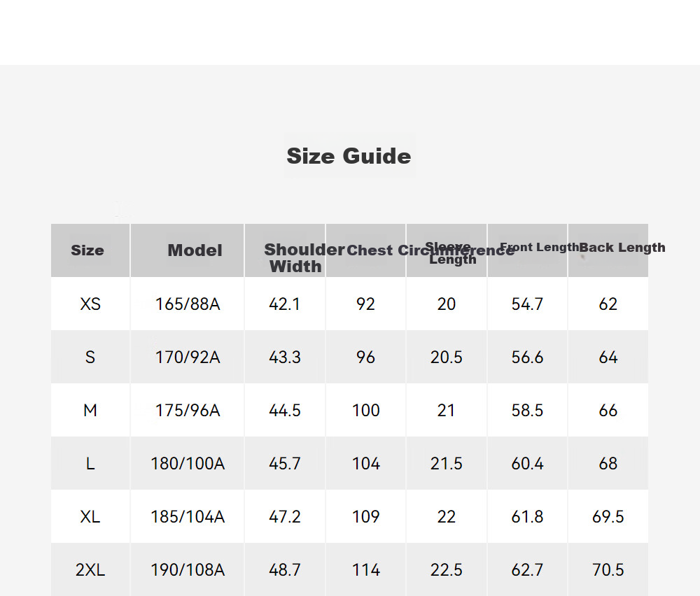
Task: Select shoulder width "43.3"
Action: pyautogui.click(x=284, y=357)
